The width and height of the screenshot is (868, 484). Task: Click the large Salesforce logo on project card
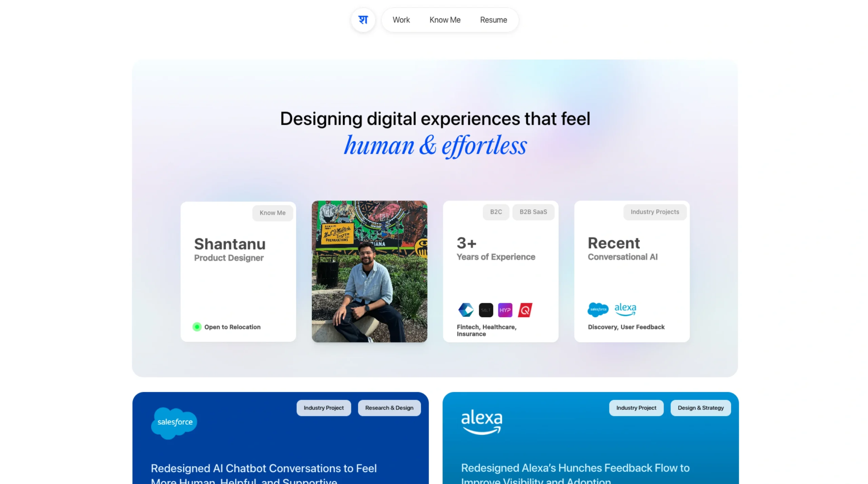174,423
